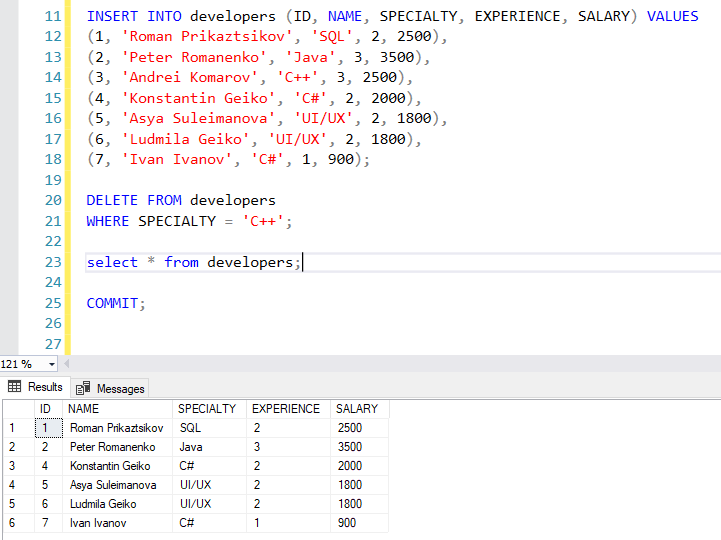Viewport: 721px width, 540px height.
Task: Switch to the Messages tab
Action: point(120,388)
